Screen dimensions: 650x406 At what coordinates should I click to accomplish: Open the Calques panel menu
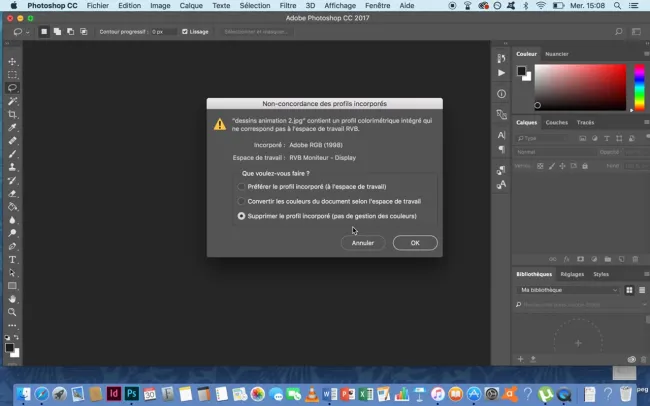click(x=646, y=122)
